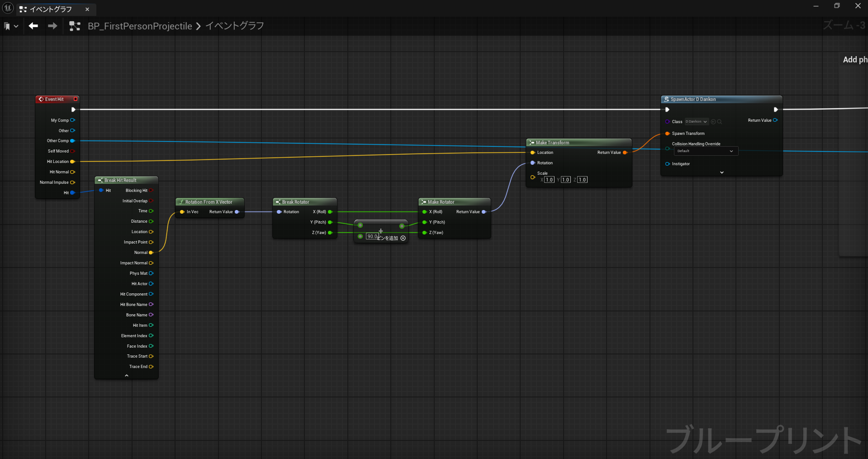Select the Other Comp pin on Event Hit

[x=72, y=141]
